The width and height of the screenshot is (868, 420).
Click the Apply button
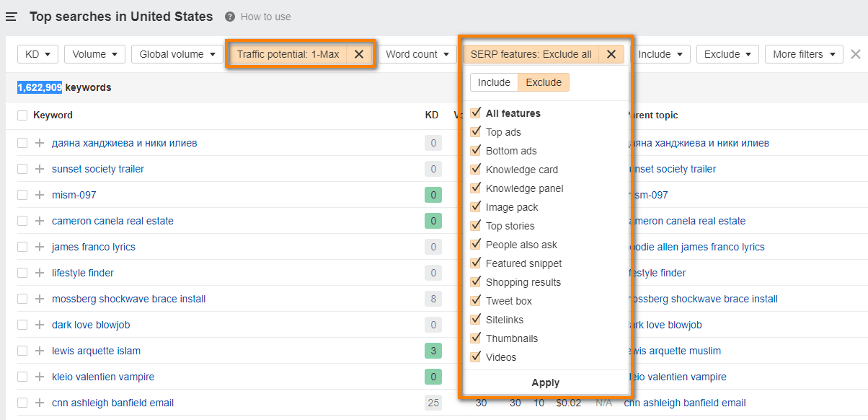click(x=545, y=382)
